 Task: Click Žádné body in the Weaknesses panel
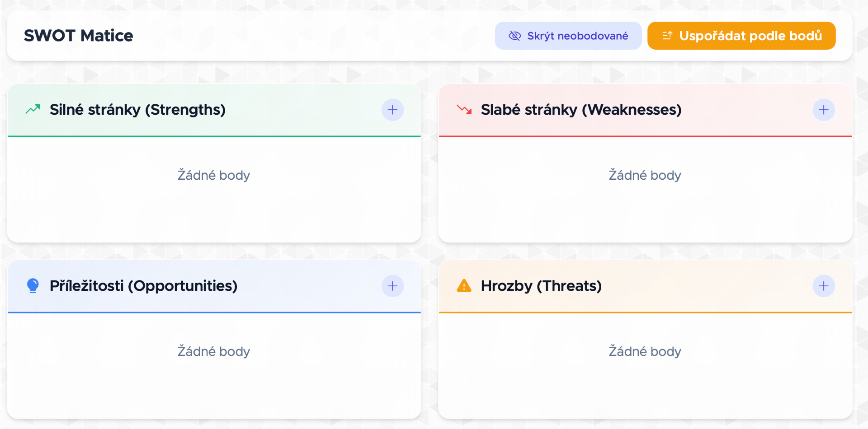point(645,175)
